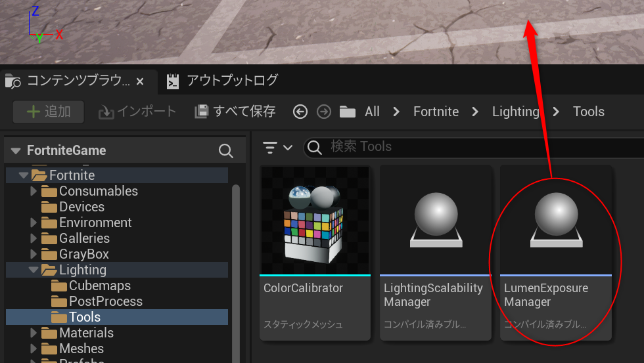Viewport: 644px width, 363px height.
Task: Expand the Galleries folder arrow
Action: pyautogui.click(x=34, y=238)
